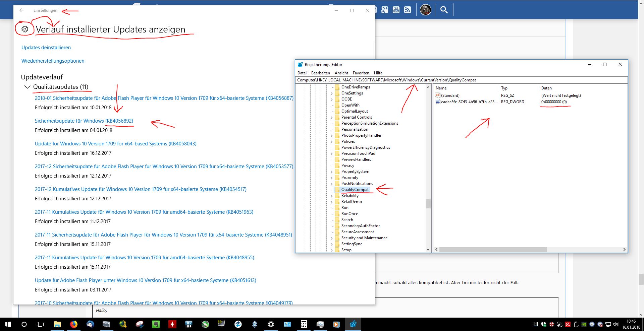The height and width of the screenshot is (331, 644).
Task: Click the safely remove hardware tray icon
Action: pos(576,324)
